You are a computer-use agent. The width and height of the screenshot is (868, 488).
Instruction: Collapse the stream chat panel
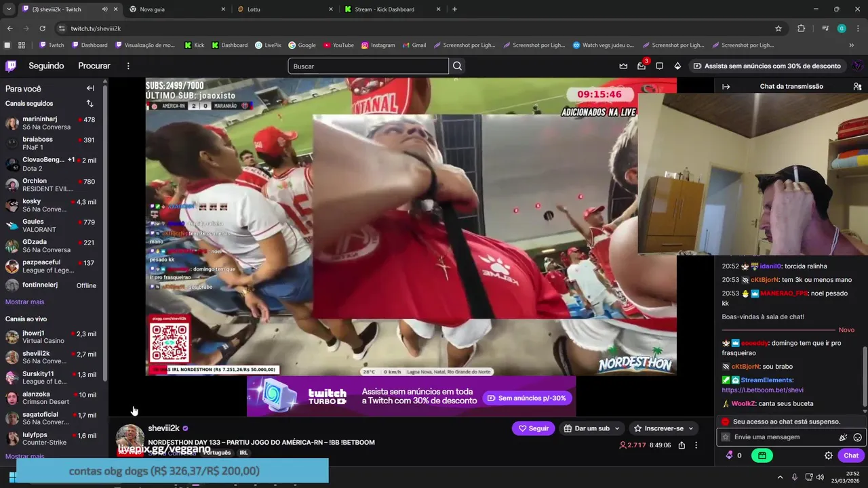click(726, 87)
